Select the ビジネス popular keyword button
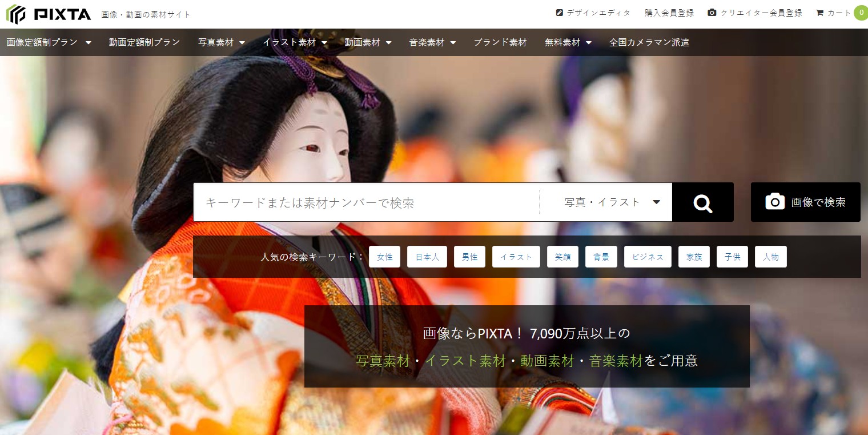868x435 pixels. coord(648,257)
